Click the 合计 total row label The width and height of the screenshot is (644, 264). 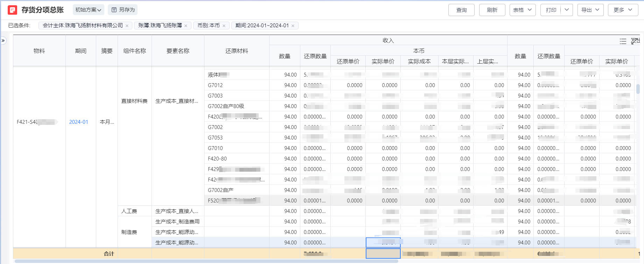point(109,254)
